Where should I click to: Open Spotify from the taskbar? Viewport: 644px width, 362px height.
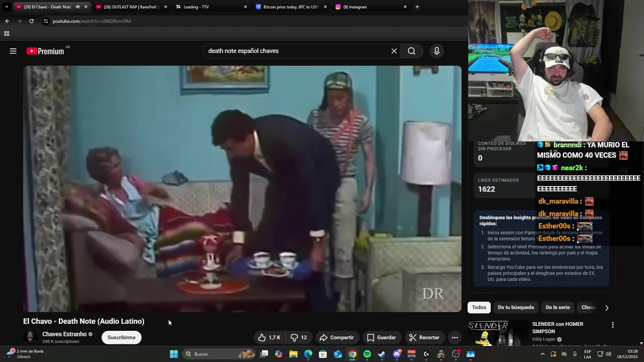point(367,354)
